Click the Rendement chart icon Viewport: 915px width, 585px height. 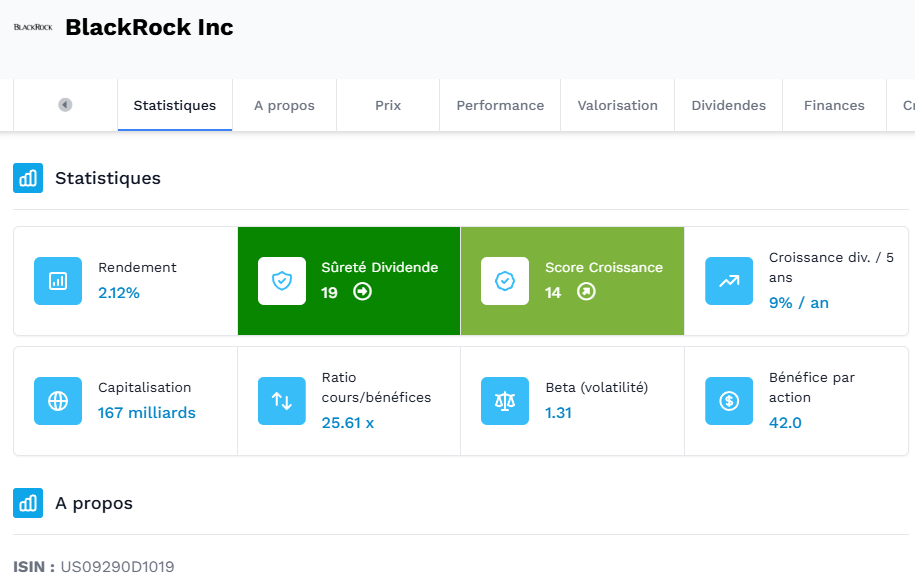[x=58, y=281]
